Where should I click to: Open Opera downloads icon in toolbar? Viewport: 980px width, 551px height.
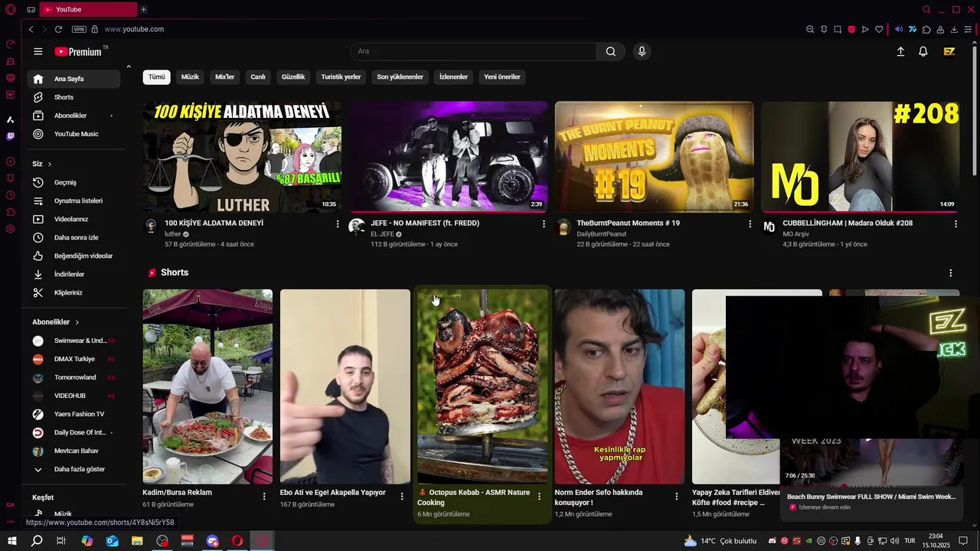click(x=954, y=29)
